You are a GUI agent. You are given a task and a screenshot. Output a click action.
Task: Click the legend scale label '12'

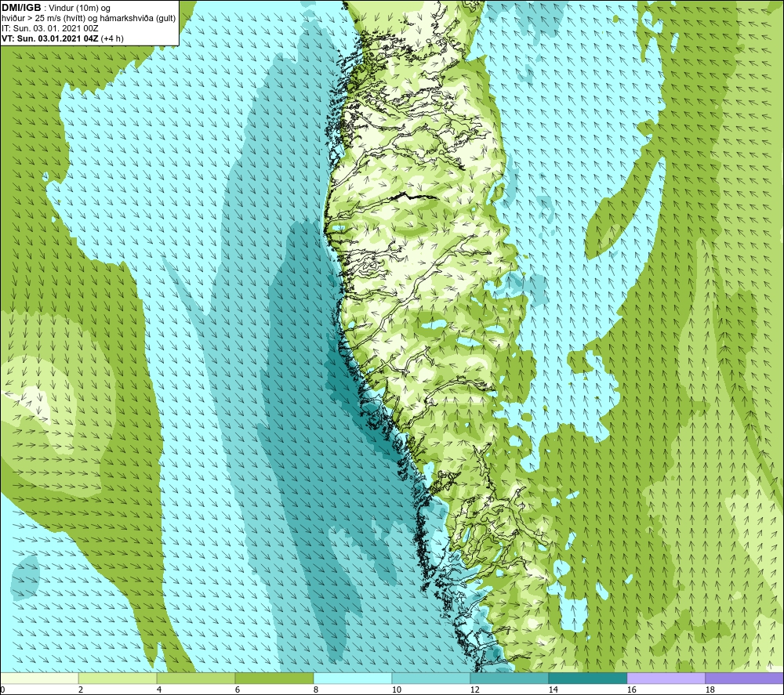point(474,690)
